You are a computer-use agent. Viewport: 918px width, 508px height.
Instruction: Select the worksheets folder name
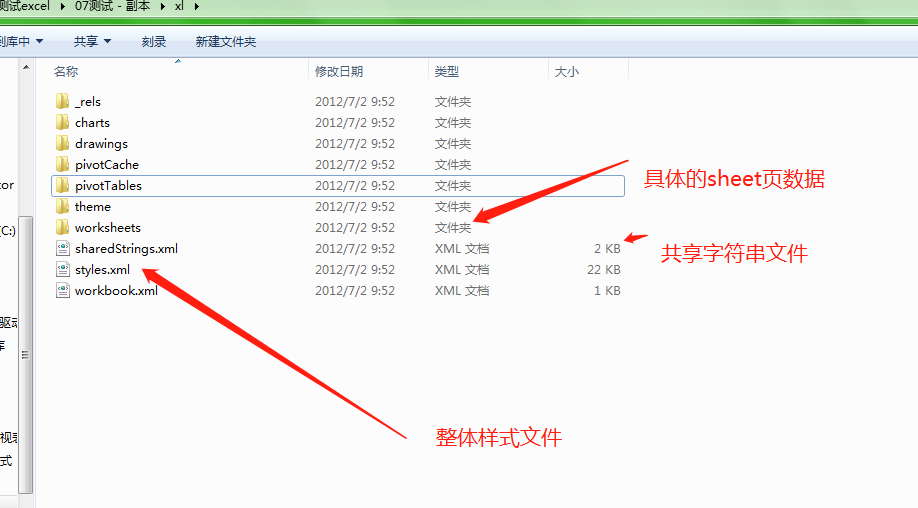coord(108,228)
